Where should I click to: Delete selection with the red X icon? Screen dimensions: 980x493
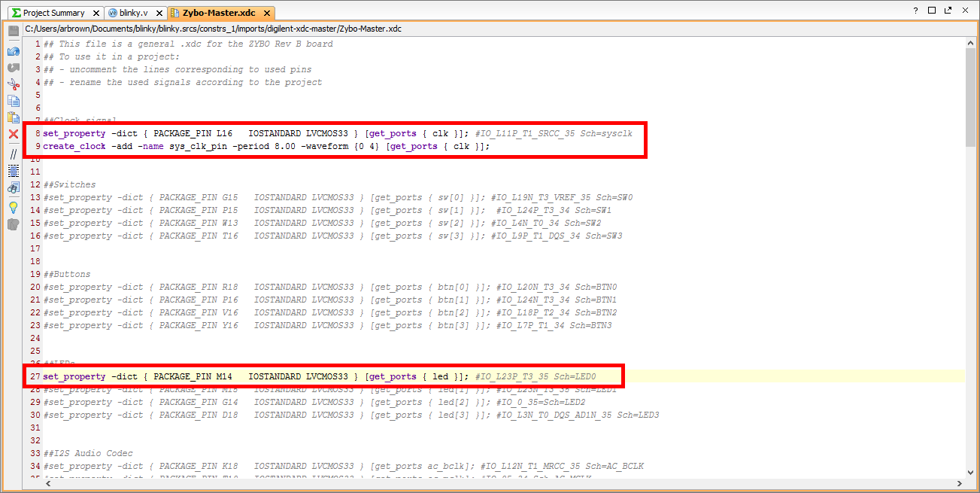[x=13, y=134]
